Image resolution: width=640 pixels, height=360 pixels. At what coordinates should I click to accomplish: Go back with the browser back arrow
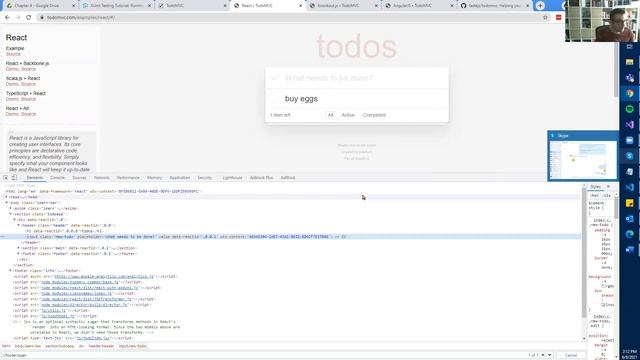pos(7,18)
